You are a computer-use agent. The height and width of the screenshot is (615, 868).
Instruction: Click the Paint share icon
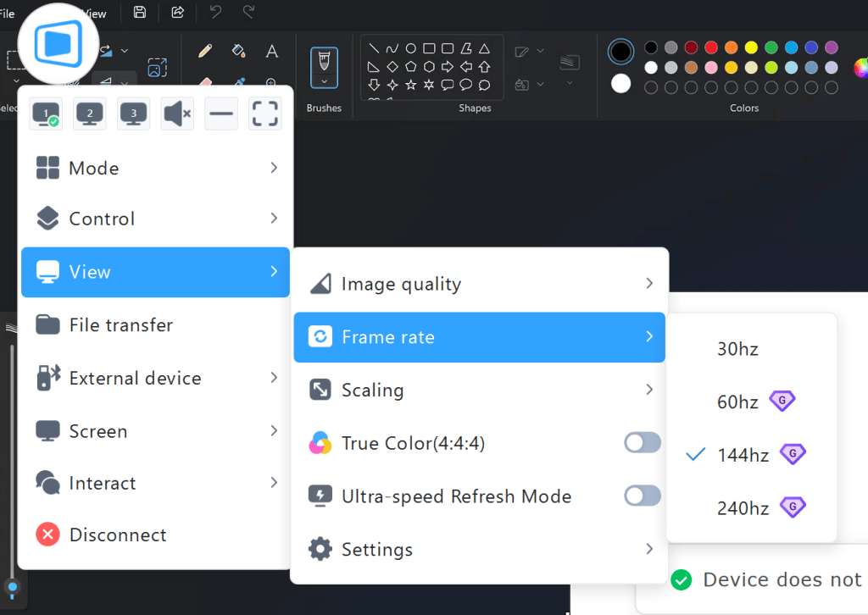pyautogui.click(x=178, y=12)
